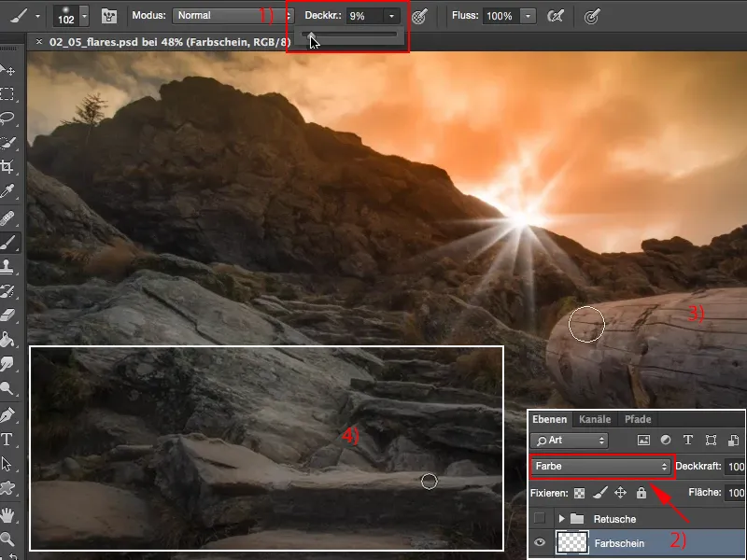747x560 pixels.
Task: Expand the Retusche layer group
Action: pos(561,519)
